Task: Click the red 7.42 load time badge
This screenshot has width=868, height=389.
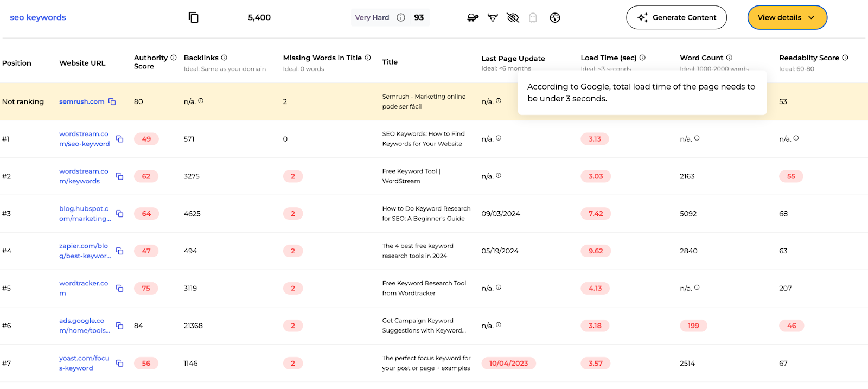Action: [595, 214]
